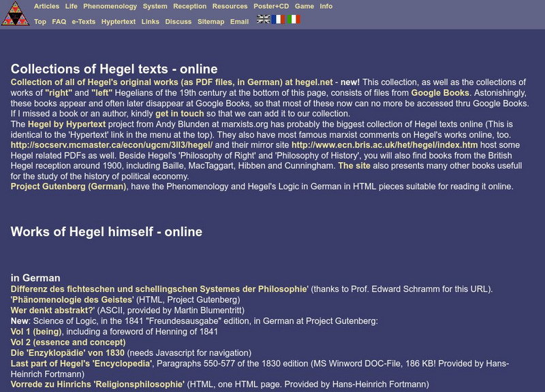545x392 pixels.
Task: Open the Life menu item
Action: click(72, 6)
